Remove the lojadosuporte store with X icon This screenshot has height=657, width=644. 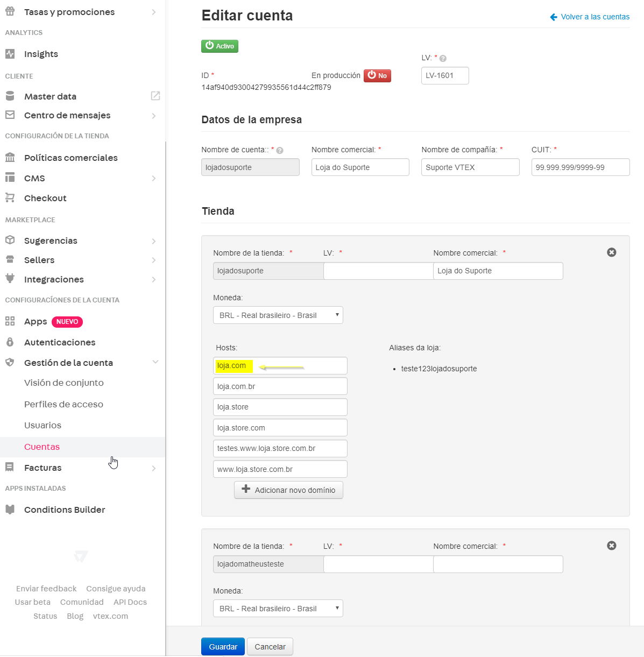(611, 252)
